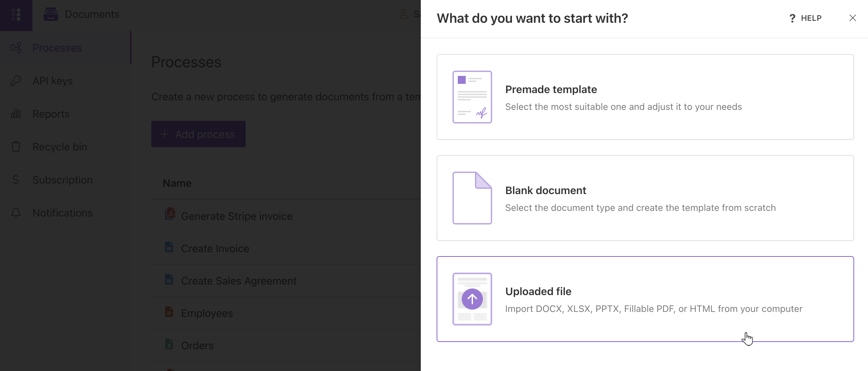Viewport: 868px width, 371px height.
Task: Open the app launcher grid icon
Action: (16, 15)
